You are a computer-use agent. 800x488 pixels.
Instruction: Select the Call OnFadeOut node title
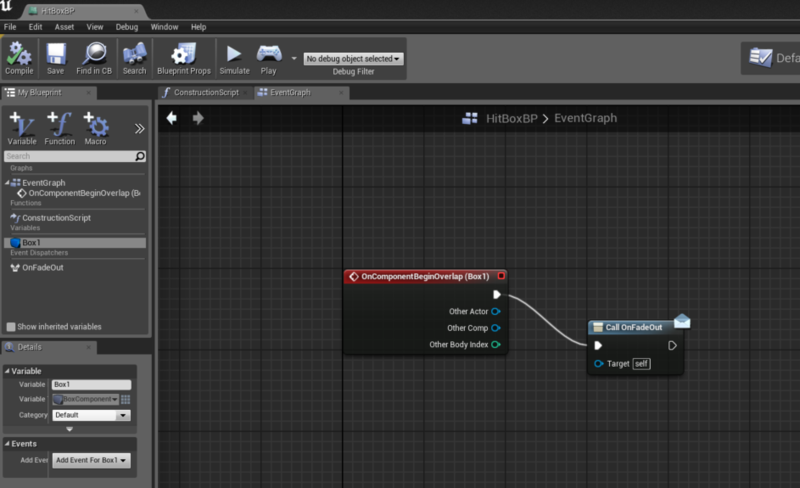pyautogui.click(x=634, y=327)
